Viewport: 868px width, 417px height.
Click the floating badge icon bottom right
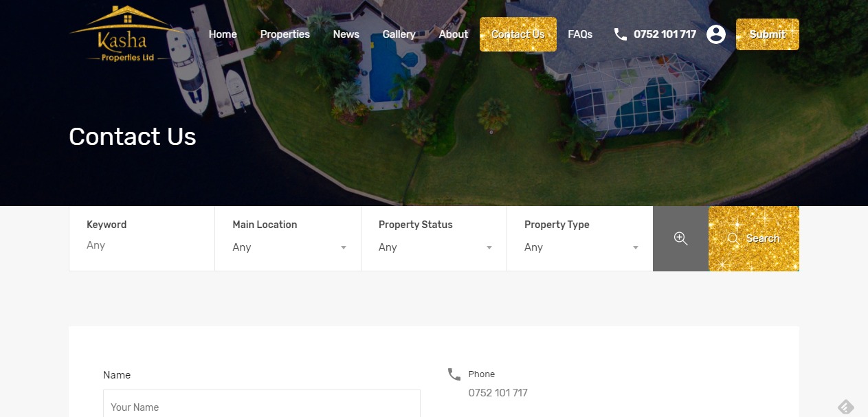(x=845, y=407)
